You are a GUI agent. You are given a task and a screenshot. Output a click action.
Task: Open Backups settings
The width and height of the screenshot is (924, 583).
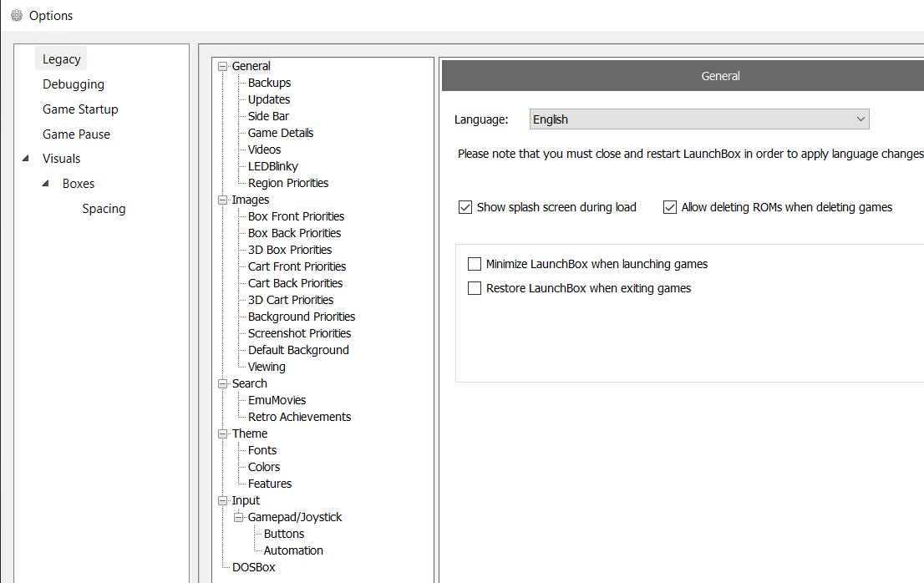pos(269,83)
